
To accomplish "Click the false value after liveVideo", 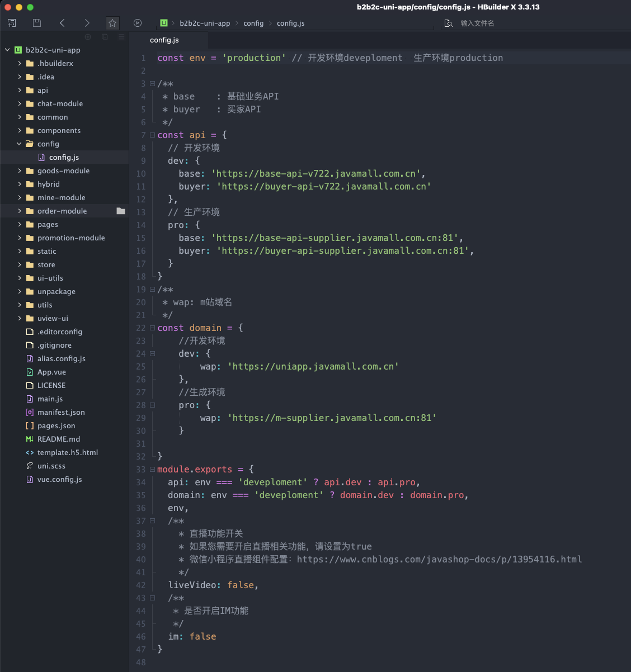I will pos(241,585).
